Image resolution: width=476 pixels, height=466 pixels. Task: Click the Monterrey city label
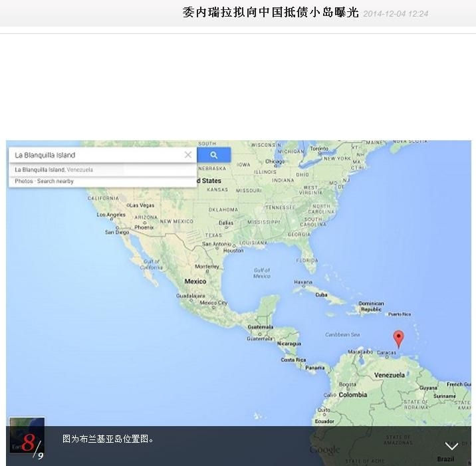[207, 267]
